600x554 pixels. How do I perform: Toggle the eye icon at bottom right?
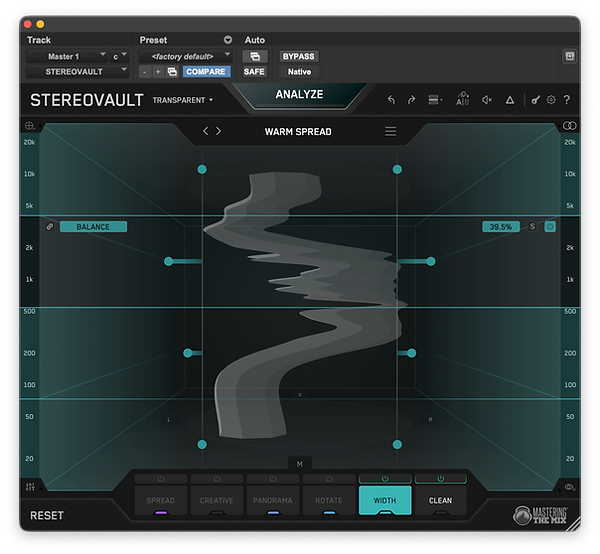pyautogui.click(x=569, y=487)
